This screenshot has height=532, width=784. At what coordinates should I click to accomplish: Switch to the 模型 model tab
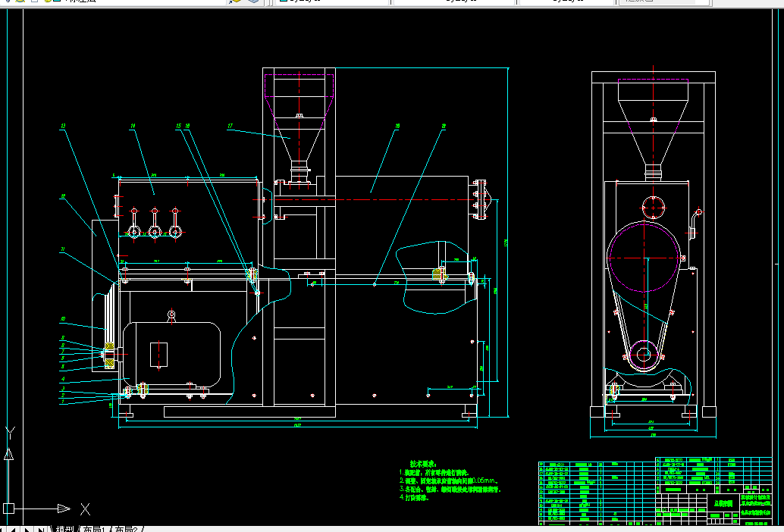(64, 529)
